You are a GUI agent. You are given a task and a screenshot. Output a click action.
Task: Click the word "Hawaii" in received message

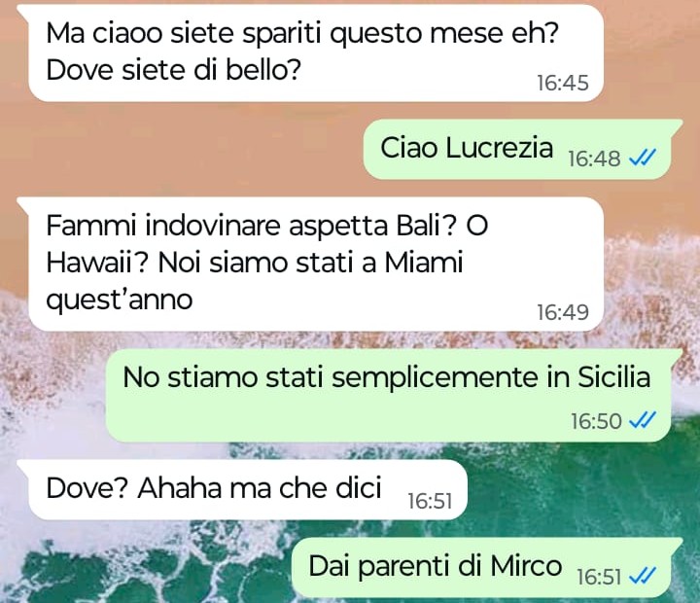point(97,263)
